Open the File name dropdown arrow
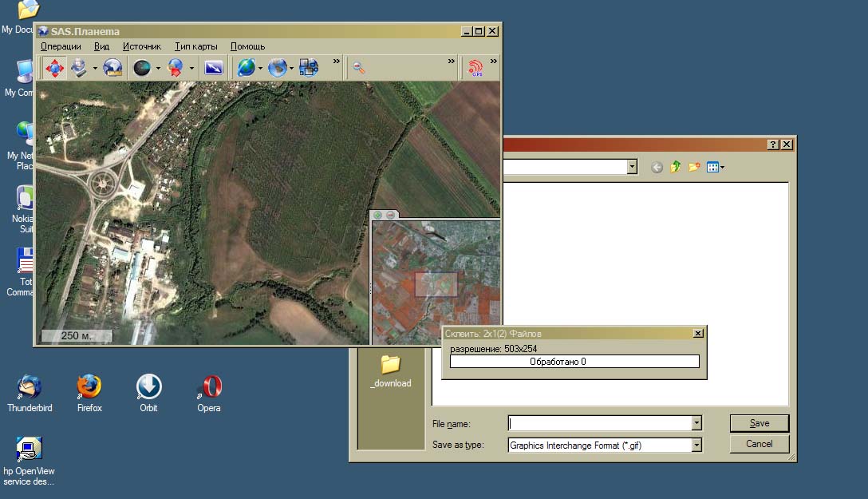 696,423
